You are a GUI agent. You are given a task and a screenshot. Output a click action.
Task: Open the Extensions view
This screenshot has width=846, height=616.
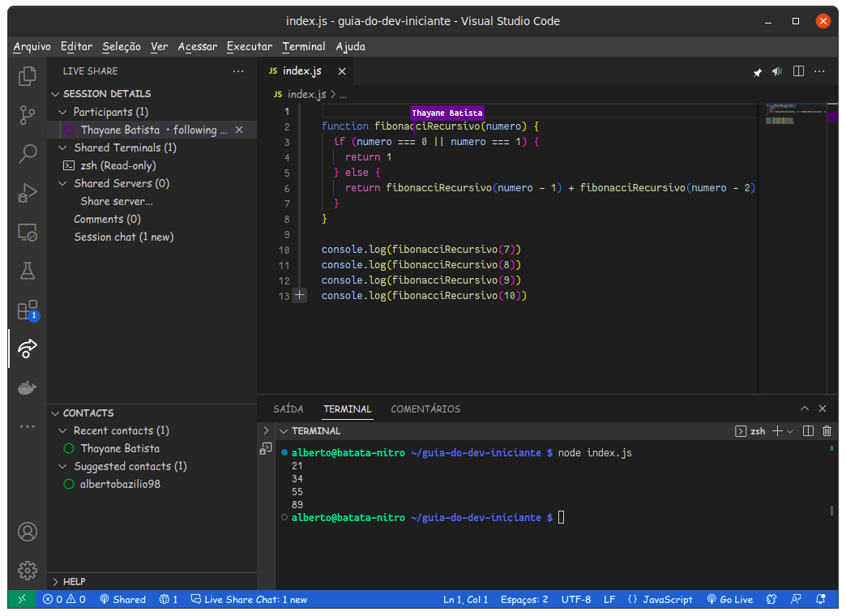pyautogui.click(x=28, y=310)
